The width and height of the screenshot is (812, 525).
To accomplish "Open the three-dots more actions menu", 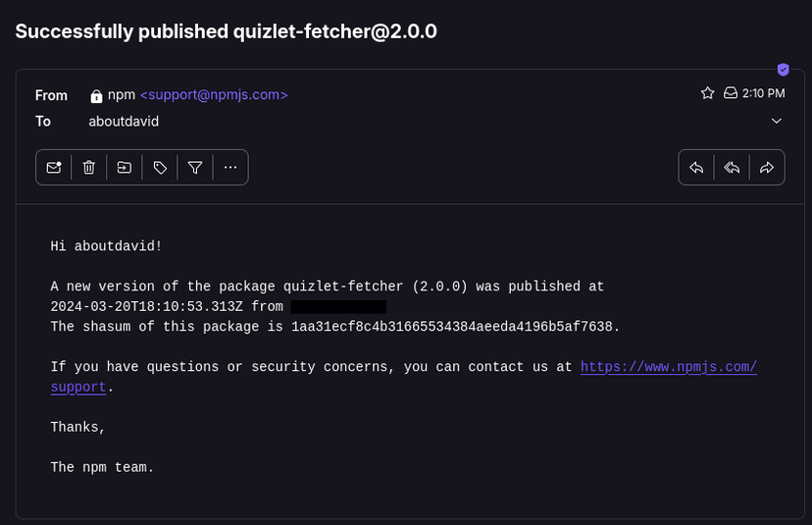I will 230,168.
